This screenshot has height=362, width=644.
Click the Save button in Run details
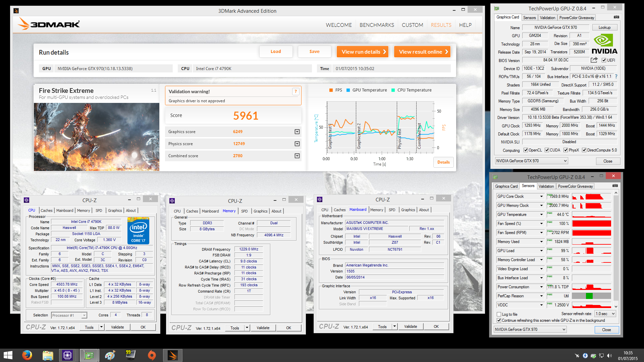click(314, 52)
